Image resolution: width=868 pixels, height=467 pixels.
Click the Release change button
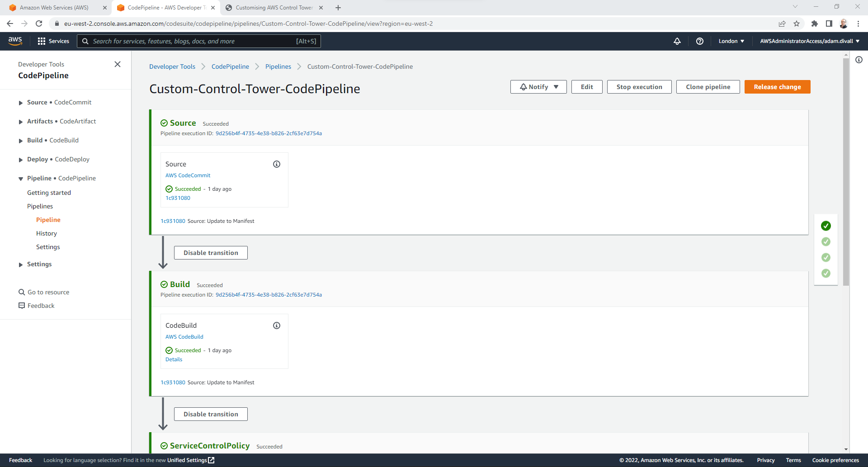(777, 87)
